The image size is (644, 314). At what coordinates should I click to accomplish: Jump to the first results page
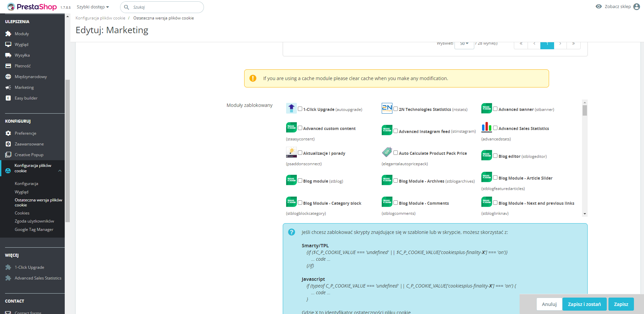pyautogui.click(x=521, y=44)
